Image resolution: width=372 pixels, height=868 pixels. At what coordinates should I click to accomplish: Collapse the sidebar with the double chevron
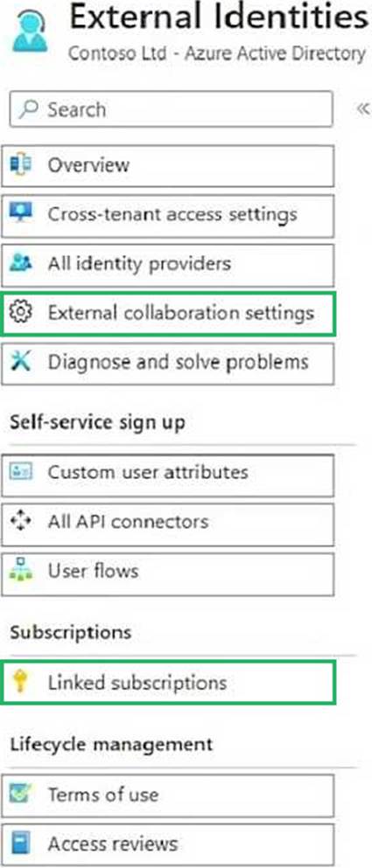click(362, 109)
